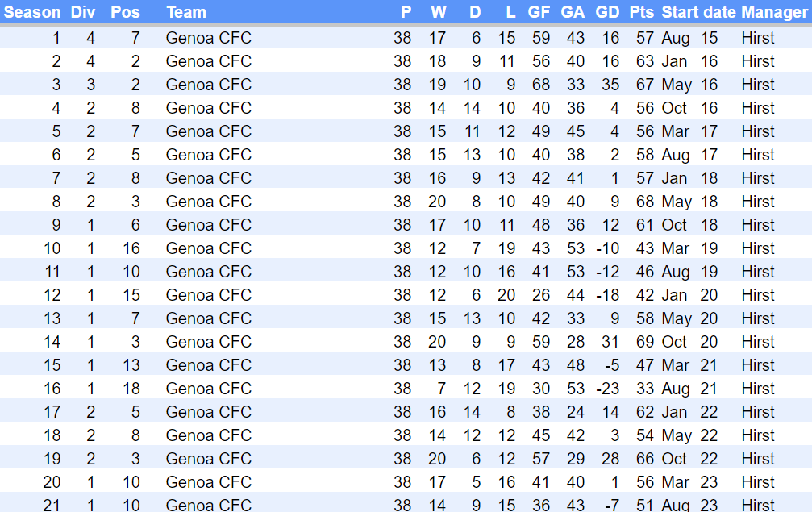812x512 pixels.
Task: Select position 18 in the season 16 row
Action: [x=131, y=389]
